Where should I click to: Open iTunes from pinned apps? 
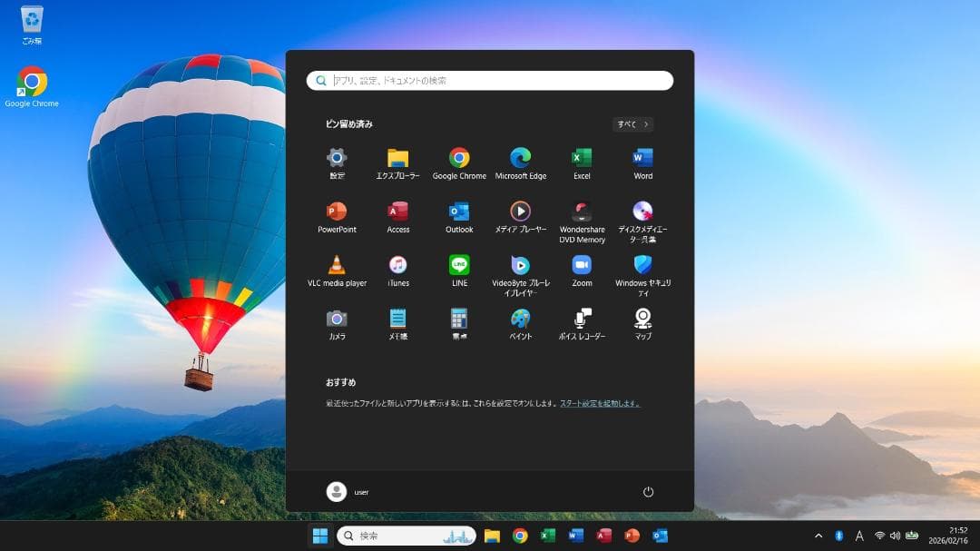398,271
